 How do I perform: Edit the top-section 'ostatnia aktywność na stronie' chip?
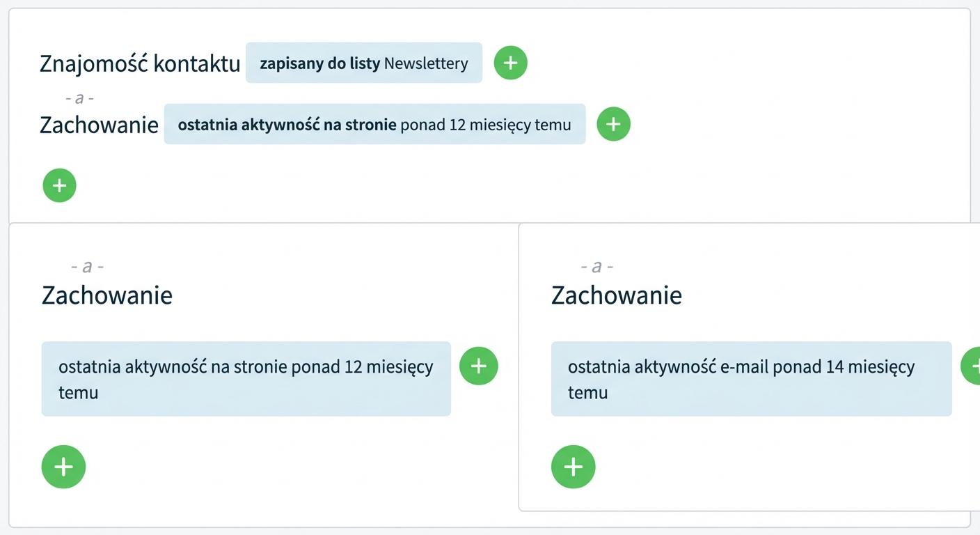pyautogui.click(x=374, y=124)
